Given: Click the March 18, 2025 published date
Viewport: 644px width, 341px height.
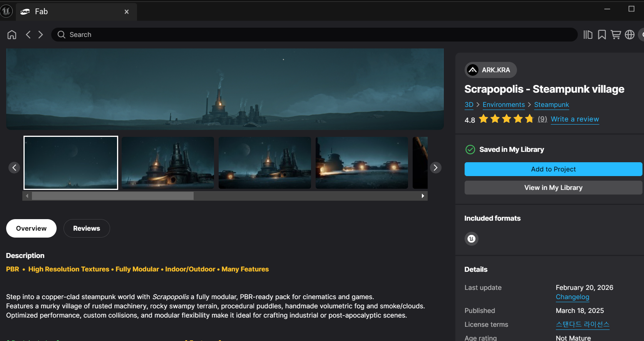Looking at the screenshot, I should pos(580,311).
